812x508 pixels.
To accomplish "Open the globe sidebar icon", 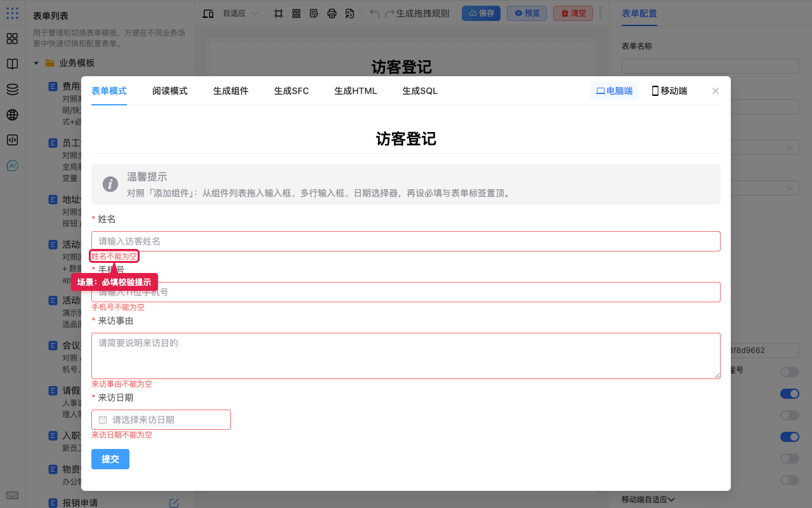I will [12, 115].
